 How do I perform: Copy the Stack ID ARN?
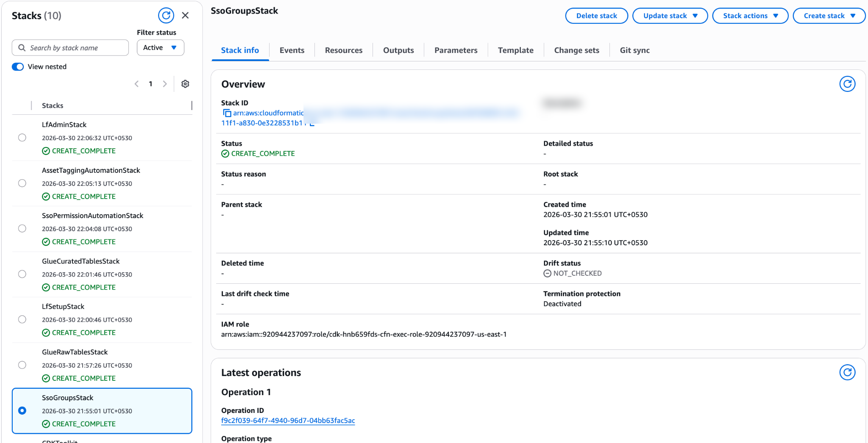point(227,113)
